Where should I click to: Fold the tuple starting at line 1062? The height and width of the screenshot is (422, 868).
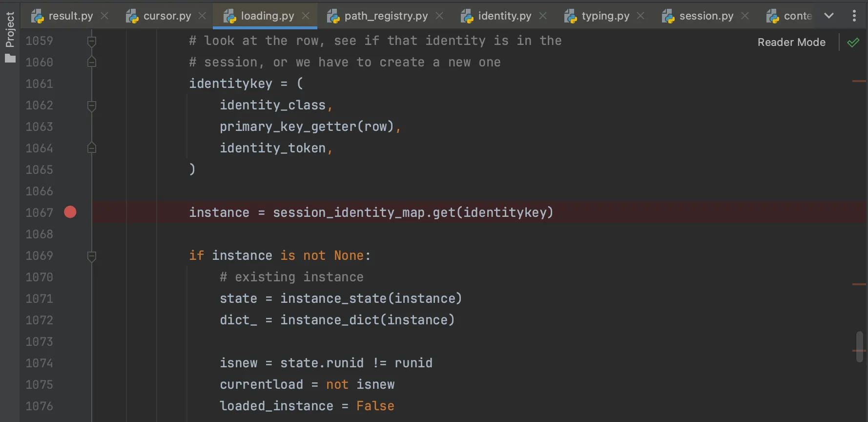91,105
